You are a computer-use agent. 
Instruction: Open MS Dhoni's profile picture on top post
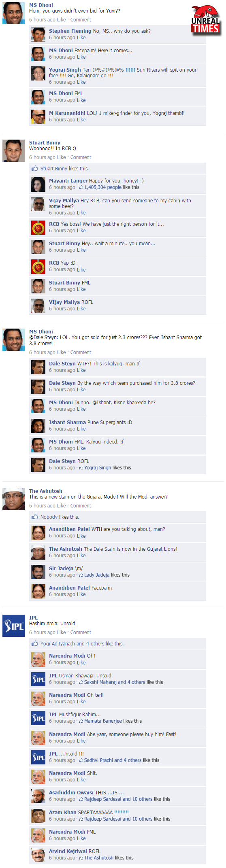point(13,13)
